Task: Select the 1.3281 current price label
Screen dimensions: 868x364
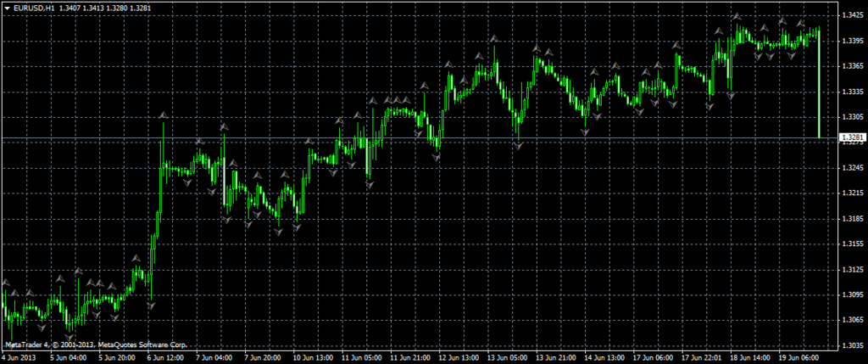Action: pyautogui.click(x=852, y=137)
